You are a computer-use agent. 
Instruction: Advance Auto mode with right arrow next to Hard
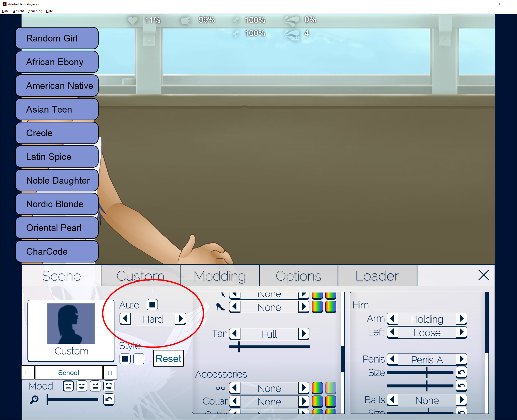181,319
